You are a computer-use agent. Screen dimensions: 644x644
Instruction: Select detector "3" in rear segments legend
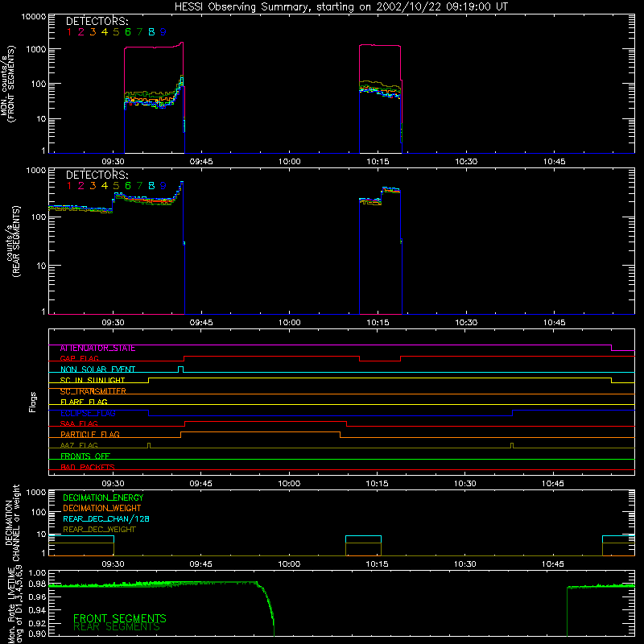pyautogui.click(x=93, y=186)
